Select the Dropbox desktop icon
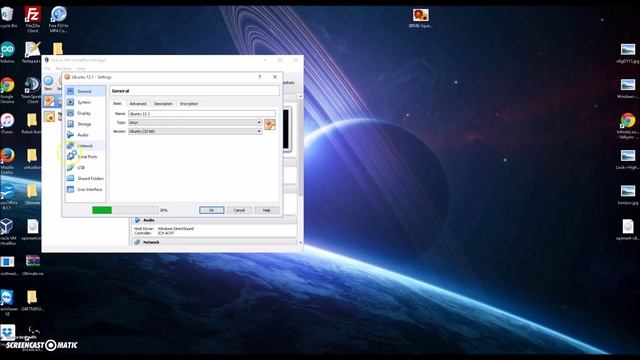 click(7, 334)
